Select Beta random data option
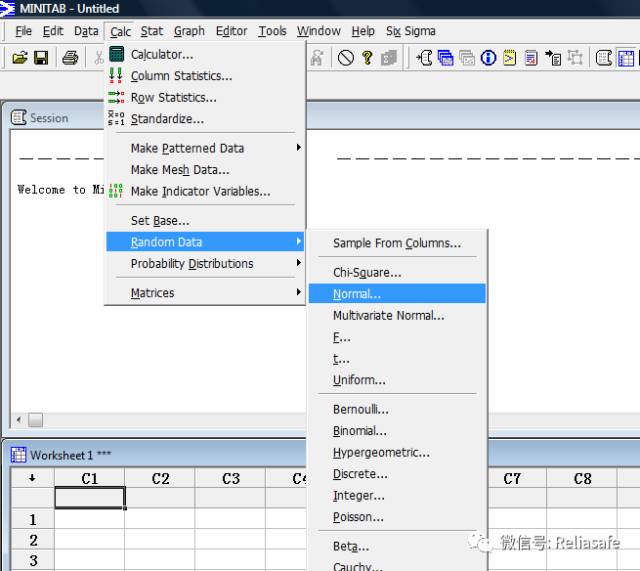Viewport: 640px width, 571px height. (397, 547)
